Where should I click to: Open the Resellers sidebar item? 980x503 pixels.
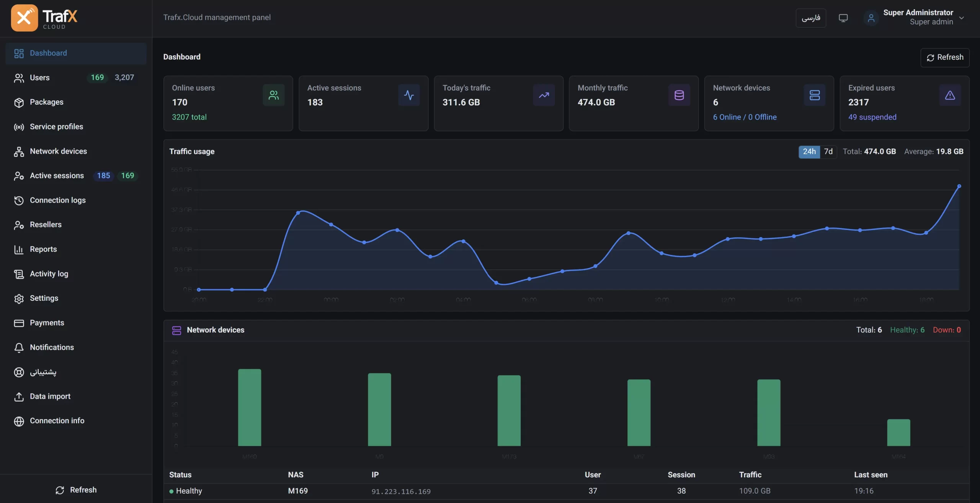[x=76, y=225]
